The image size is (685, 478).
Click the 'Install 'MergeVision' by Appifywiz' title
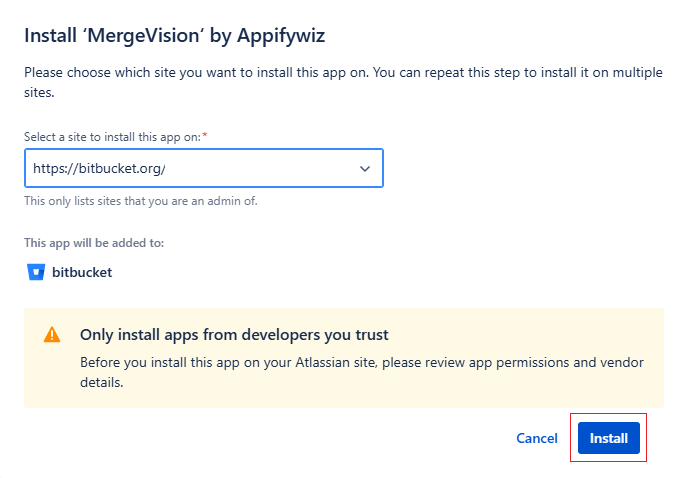[175, 35]
